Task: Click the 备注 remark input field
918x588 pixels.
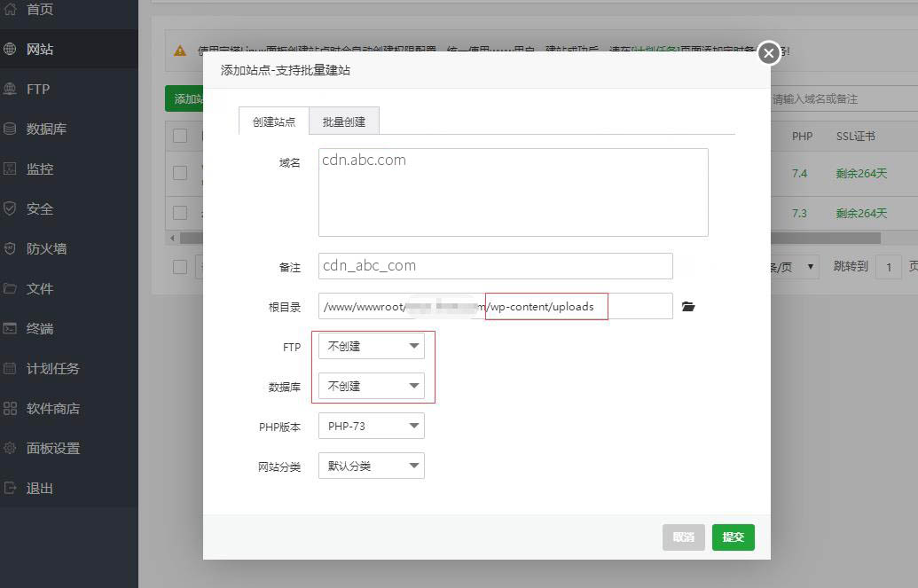Action: pyautogui.click(x=495, y=266)
